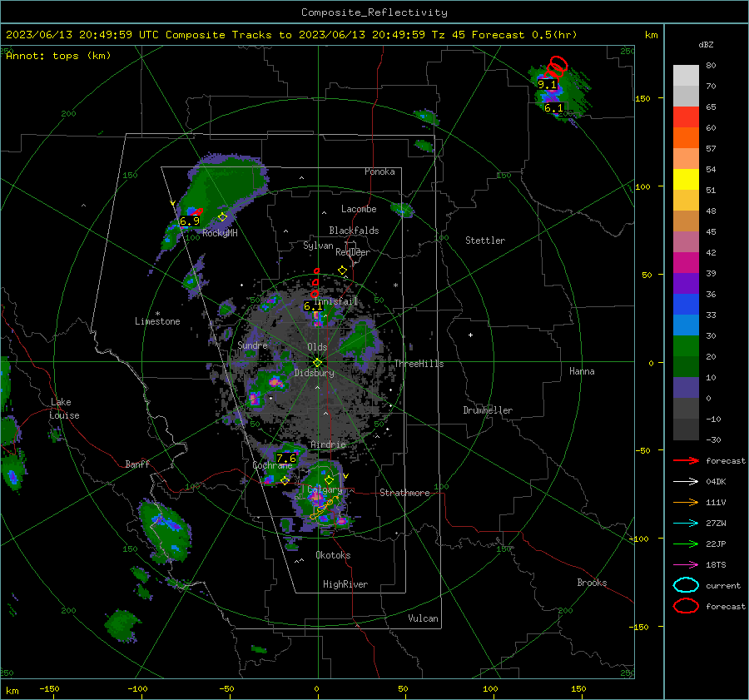
Task: Click the Sylvan label
Action: [318, 246]
